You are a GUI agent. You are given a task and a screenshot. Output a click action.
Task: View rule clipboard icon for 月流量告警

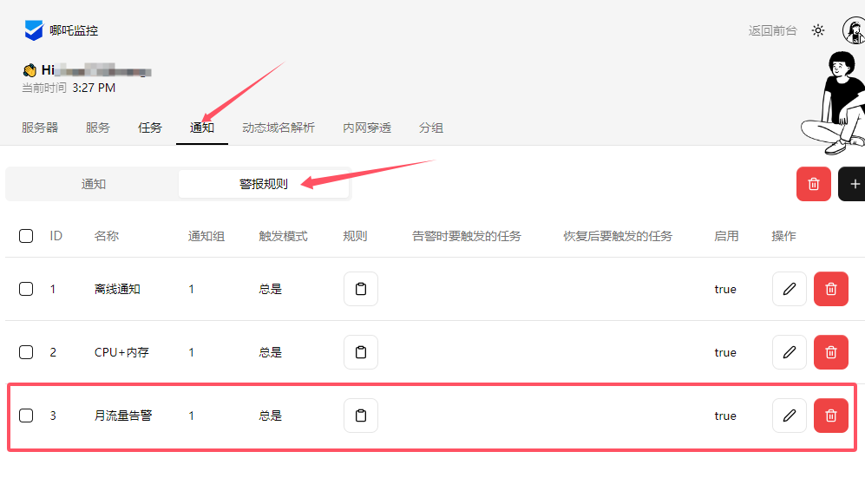click(x=361, y=416)
